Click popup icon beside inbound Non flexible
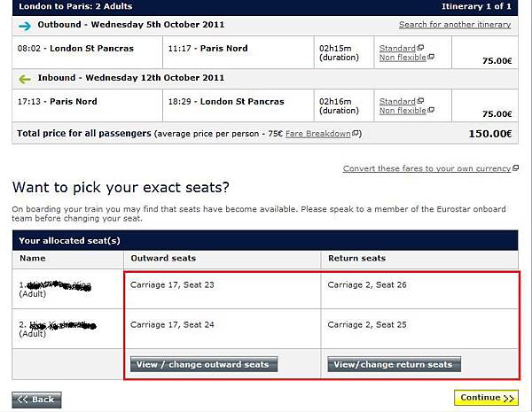Image resolution: width=532 pixels, height=412 pixels. 430,112
